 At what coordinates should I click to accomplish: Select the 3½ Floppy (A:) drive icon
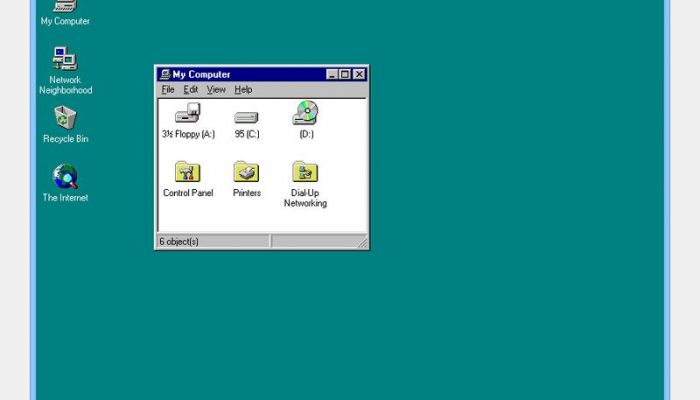(x=188, y=112)
